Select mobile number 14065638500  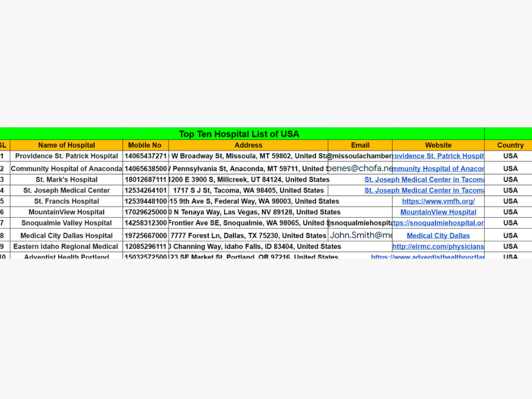145,169
